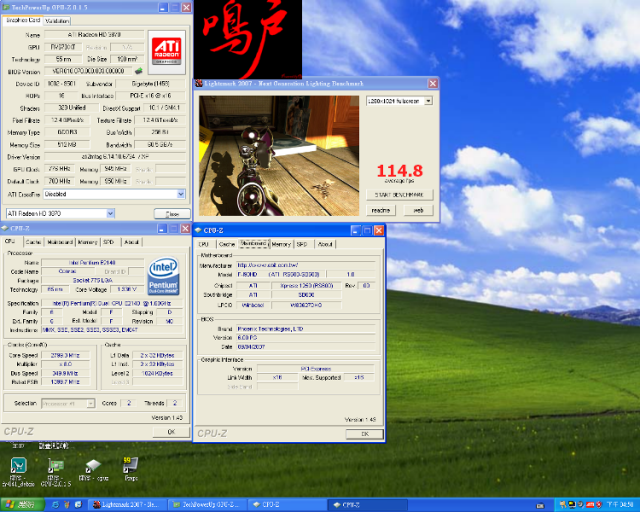Open About tab in the CPU-Z Mainboard window
The image size is (640, 512).
(x=325, y=244)
